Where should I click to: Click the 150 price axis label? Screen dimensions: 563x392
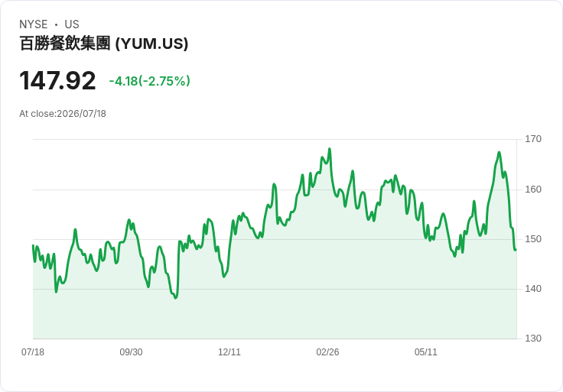(x=533, y=239)
